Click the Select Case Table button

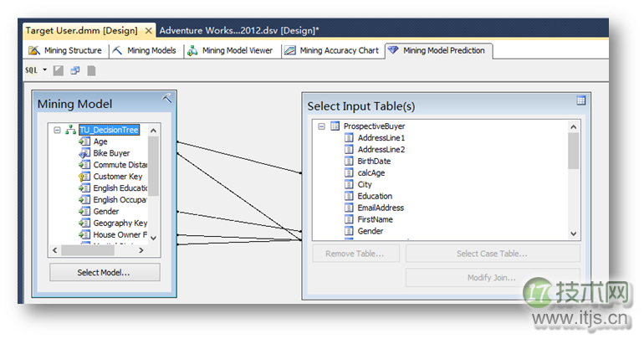coord(493,254)
